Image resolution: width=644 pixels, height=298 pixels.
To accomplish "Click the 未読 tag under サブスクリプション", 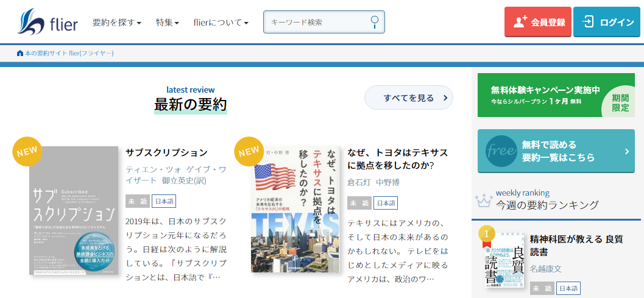I will click(138, 202).
